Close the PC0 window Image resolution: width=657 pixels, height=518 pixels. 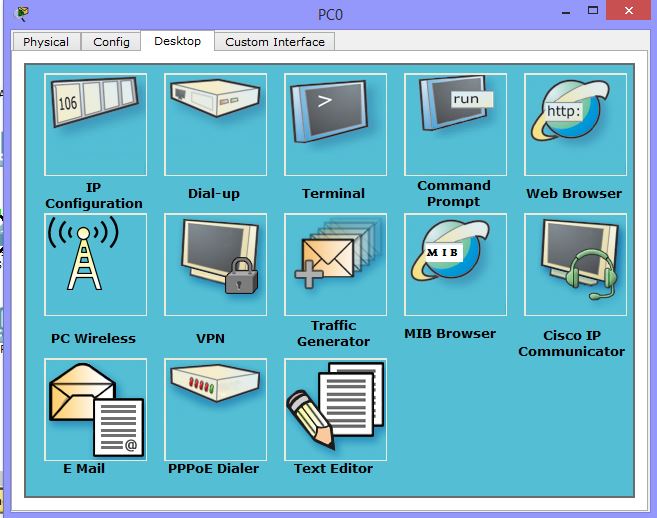click(x=629, y=10)
